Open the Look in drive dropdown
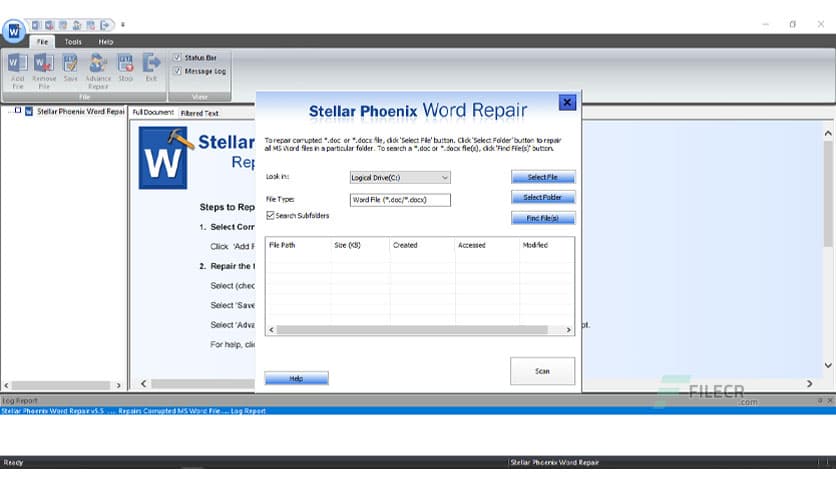Screen dimensions: 836x484 400,178
